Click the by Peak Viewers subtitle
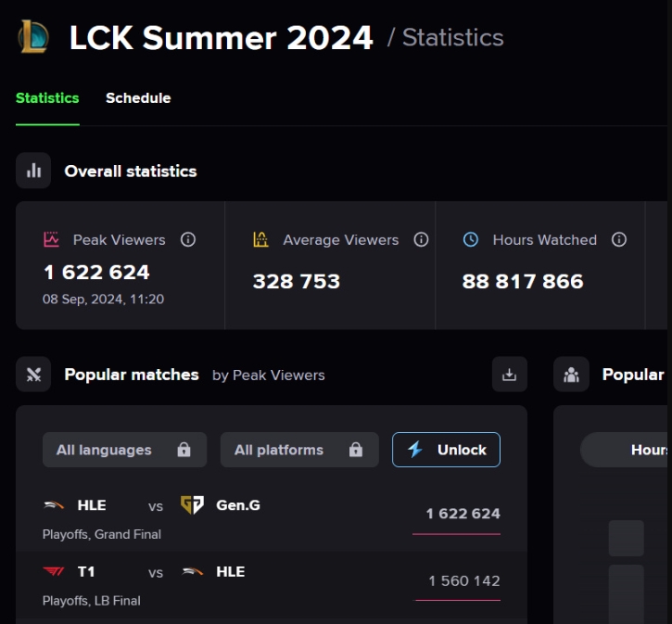Screen dimensions: 672x624 (x=268, y=376)
